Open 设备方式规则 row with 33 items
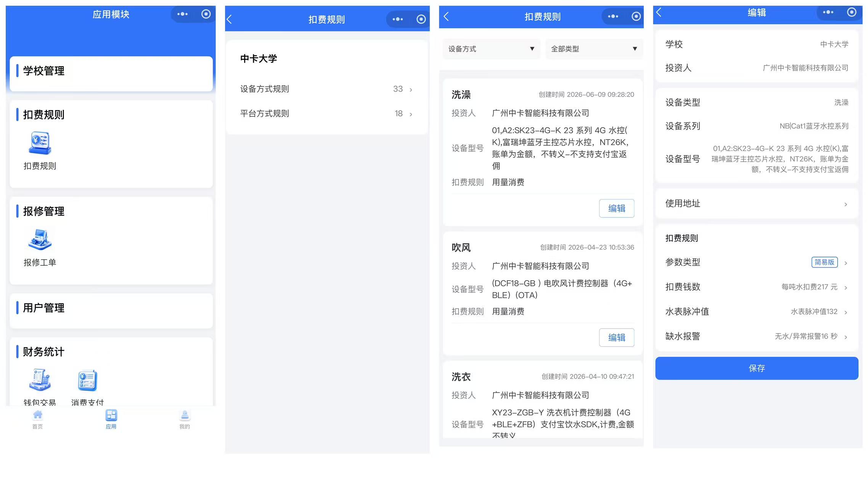 (326, 89)
